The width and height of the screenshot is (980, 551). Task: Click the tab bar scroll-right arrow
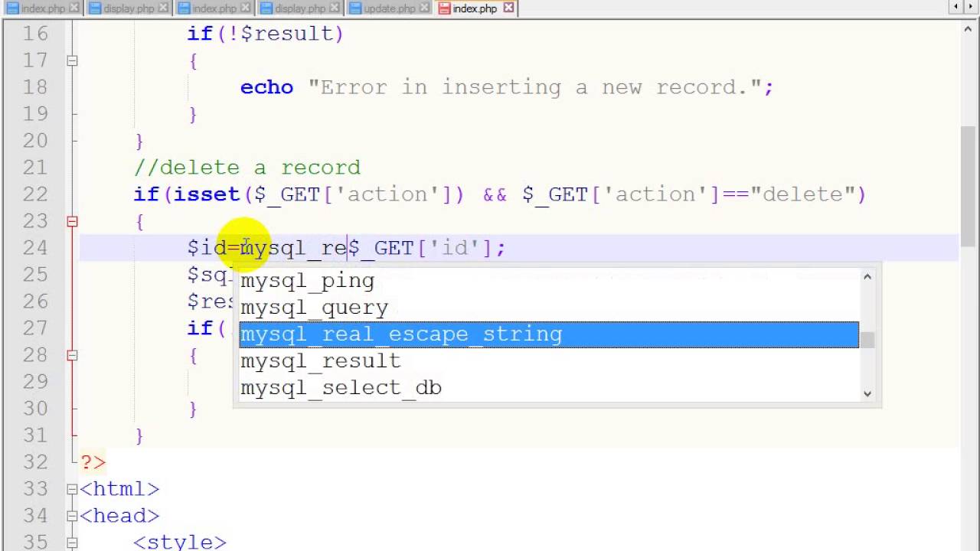971,8
